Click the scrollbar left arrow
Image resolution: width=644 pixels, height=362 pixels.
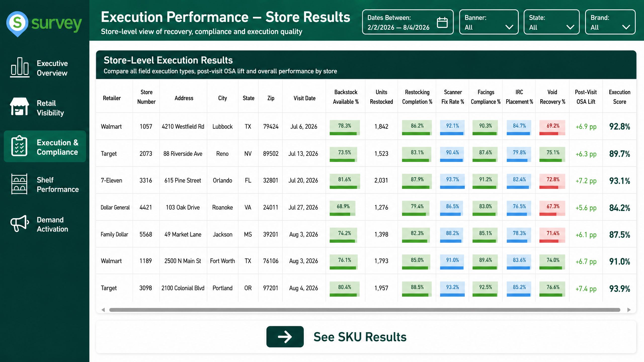pos(103,310)
